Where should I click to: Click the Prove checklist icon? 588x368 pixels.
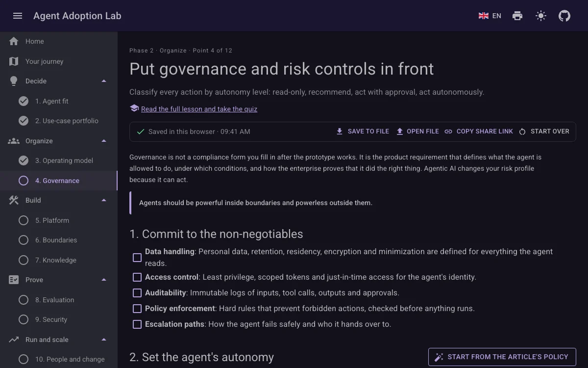[14, 280]
